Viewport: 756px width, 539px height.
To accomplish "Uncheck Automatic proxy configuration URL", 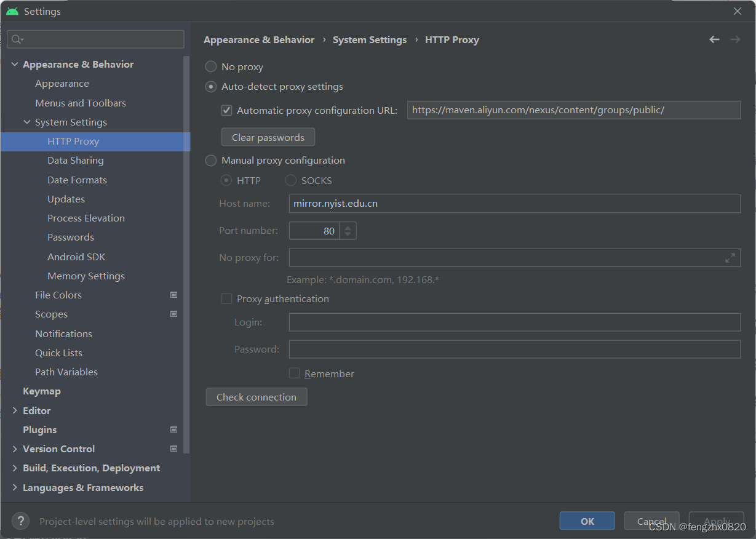I will click(x=226, y=110).
